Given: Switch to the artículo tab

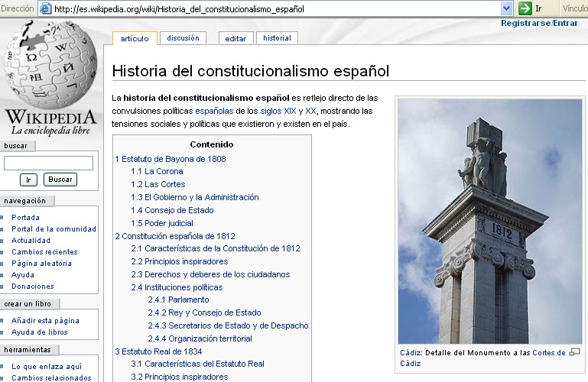Looking at the screenshot, I should click(135, 38).
